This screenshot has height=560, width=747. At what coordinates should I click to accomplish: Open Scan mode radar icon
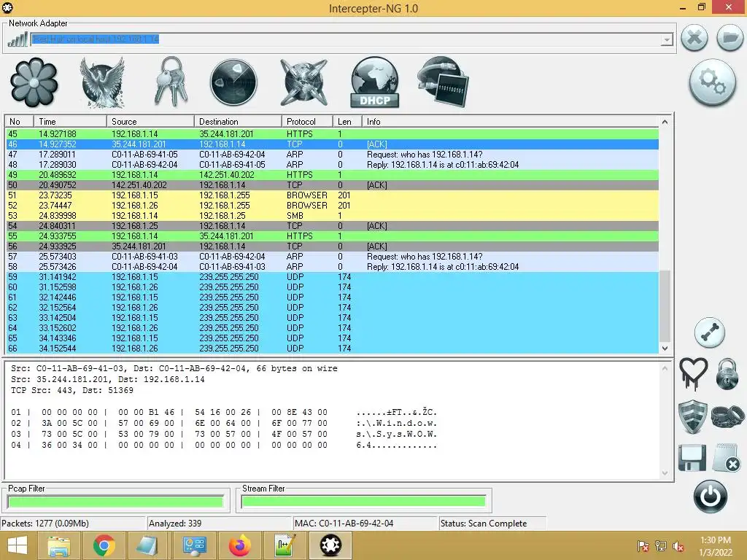pyautogui.click(x=233, y=82)
